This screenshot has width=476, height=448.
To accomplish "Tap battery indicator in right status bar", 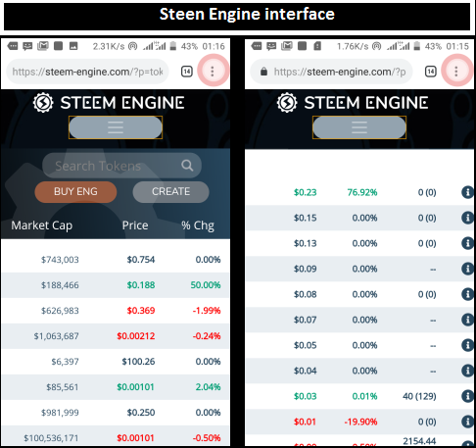I will click(416, 46).
